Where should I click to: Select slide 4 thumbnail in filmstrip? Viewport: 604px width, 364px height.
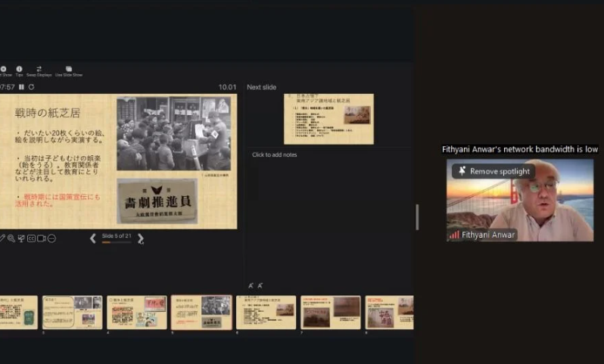tap(137, 312)
